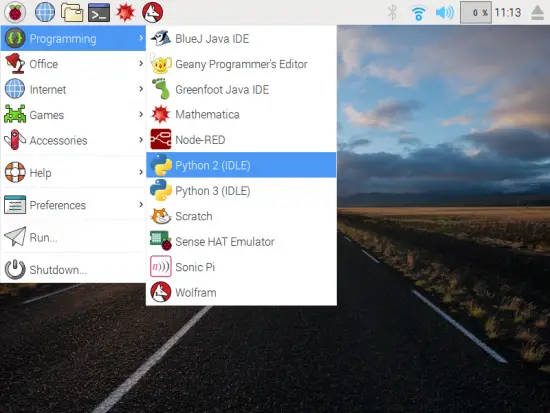Screen dimensions: 550x413
Task: Click the eject icon in the top panel
Action: point(537,13)
